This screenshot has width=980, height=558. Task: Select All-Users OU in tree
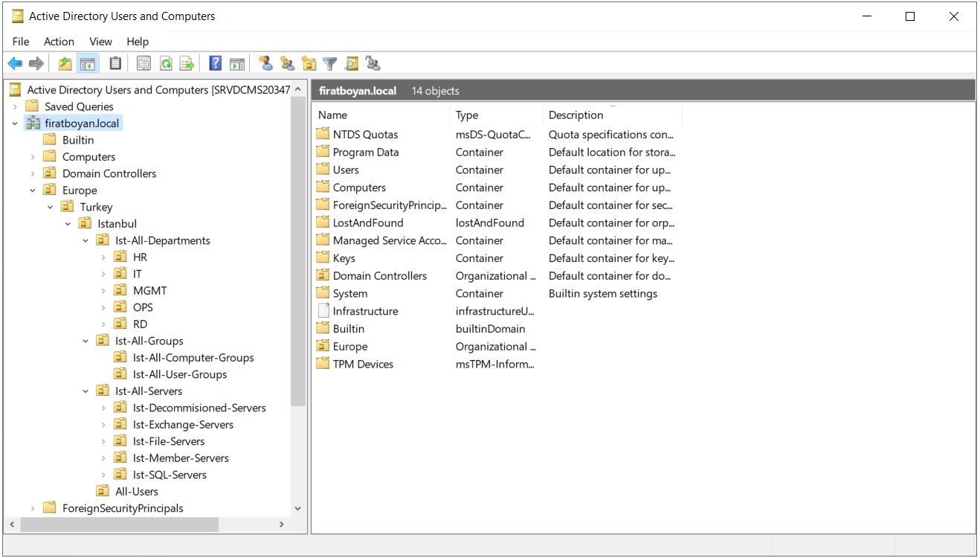pos(137,492)
